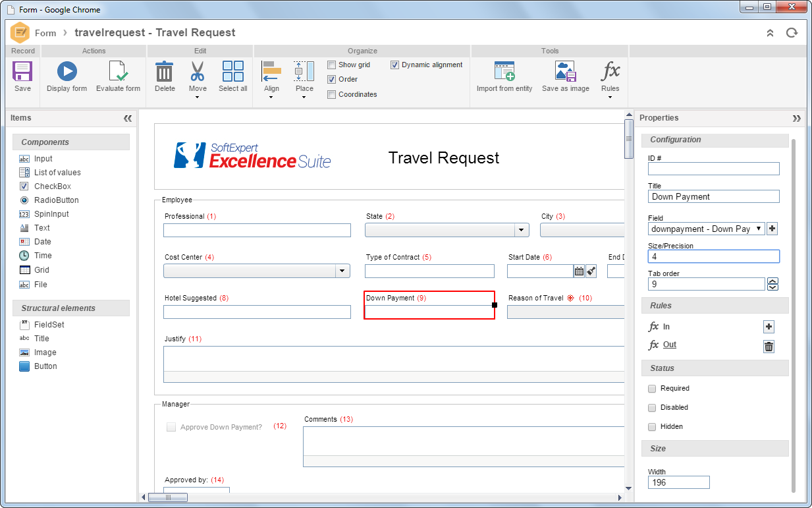812x508 pixels.
Task: Toggle Dynamic alignment checkbox
Action: tap(395, 65)
